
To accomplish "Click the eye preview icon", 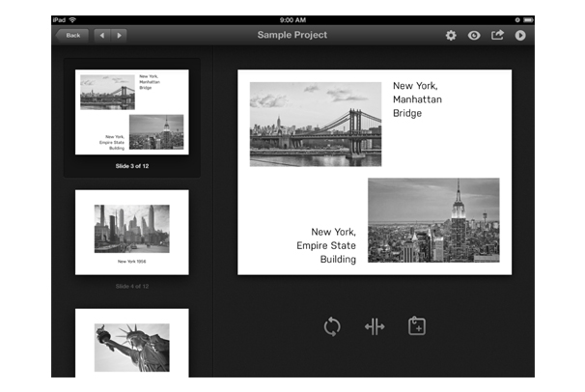I will point(474,36).
